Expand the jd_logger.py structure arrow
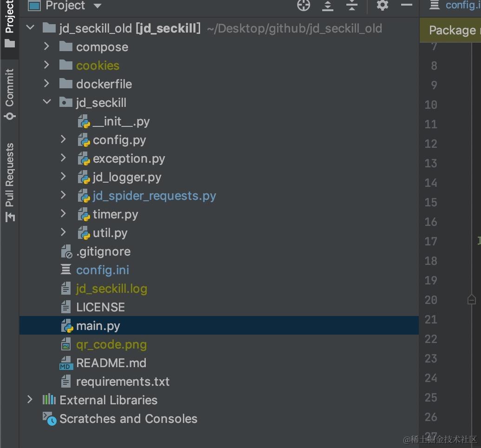Image resolution: width=481 pixels, height=448 pixels. [63, 177]
